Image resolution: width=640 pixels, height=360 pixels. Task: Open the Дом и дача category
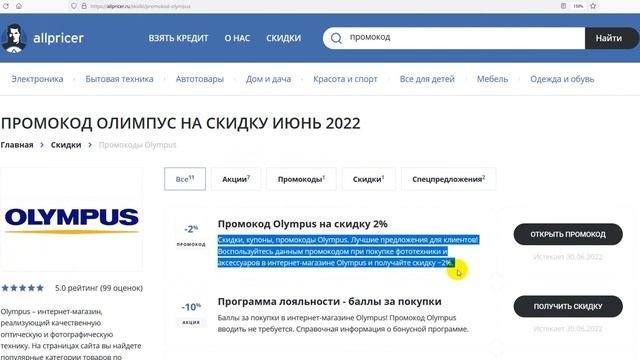268,79
